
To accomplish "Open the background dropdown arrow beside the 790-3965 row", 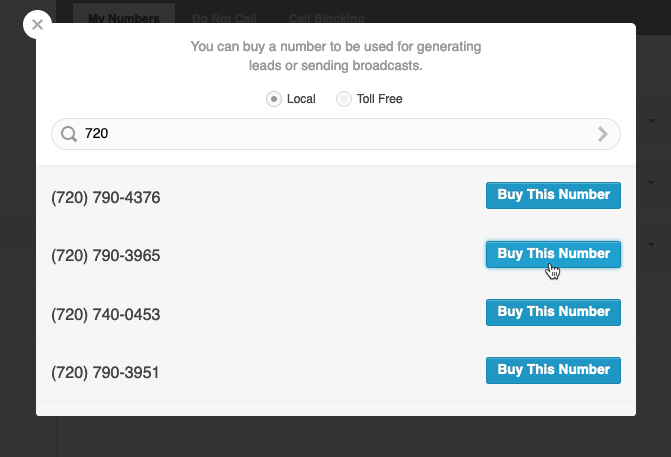I will 651,245.
